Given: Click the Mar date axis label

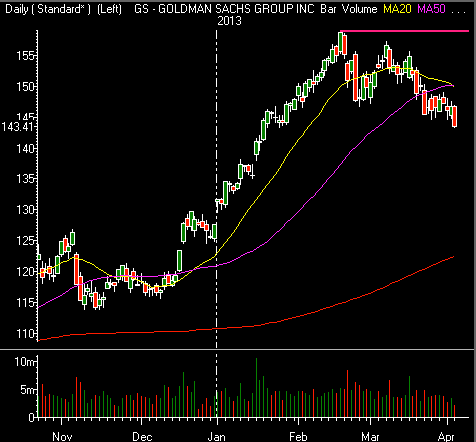Looking at the screenshot, I should 370,436.
